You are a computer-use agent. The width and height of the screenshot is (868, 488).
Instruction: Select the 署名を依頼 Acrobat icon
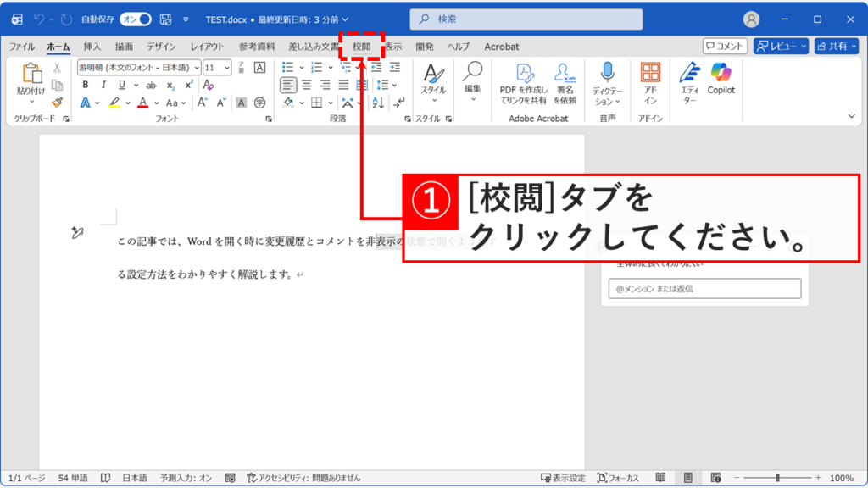[565, 80]
